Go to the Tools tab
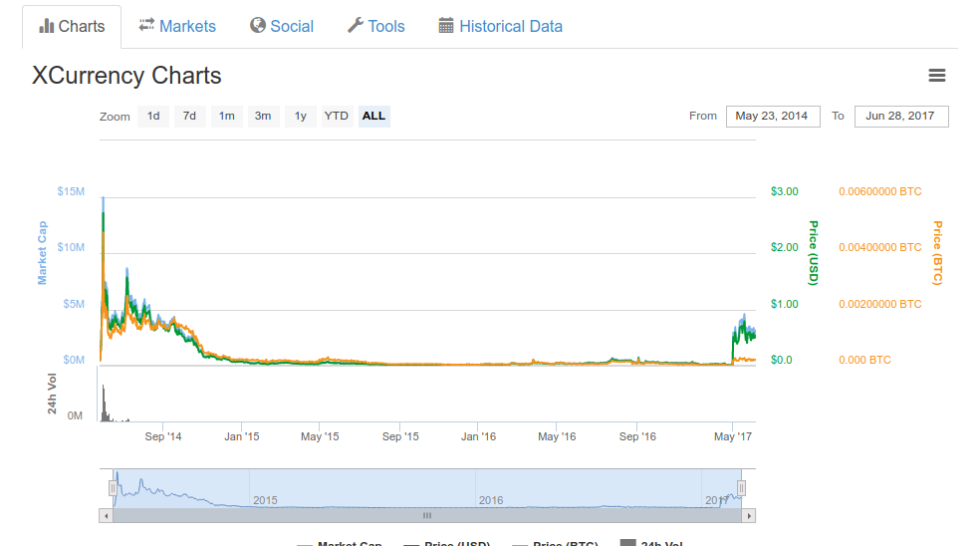This screenshot has width=980, height=546. 376,26
